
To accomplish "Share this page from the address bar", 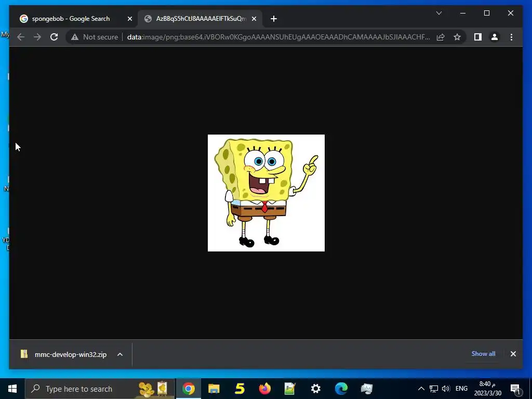I will (441, 37).
